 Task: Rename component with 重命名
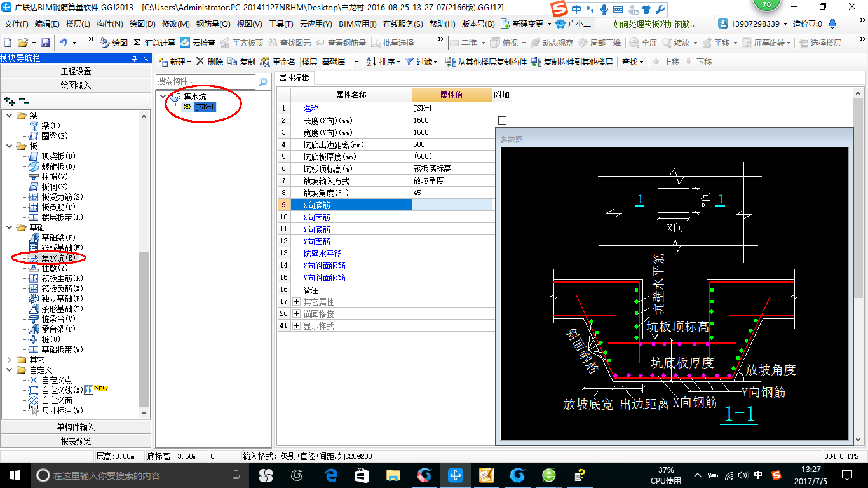tap(278, 62)
